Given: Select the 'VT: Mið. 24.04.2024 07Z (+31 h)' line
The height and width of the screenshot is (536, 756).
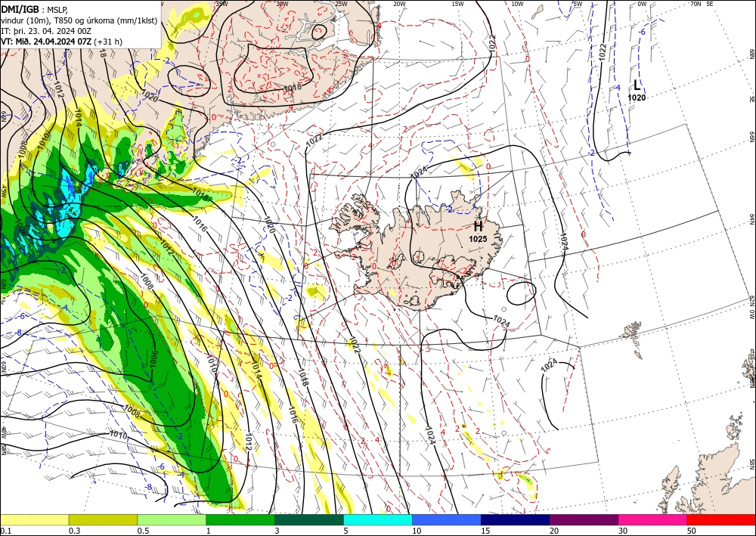Looking at the screenshot, I should [x=62, y=42].
